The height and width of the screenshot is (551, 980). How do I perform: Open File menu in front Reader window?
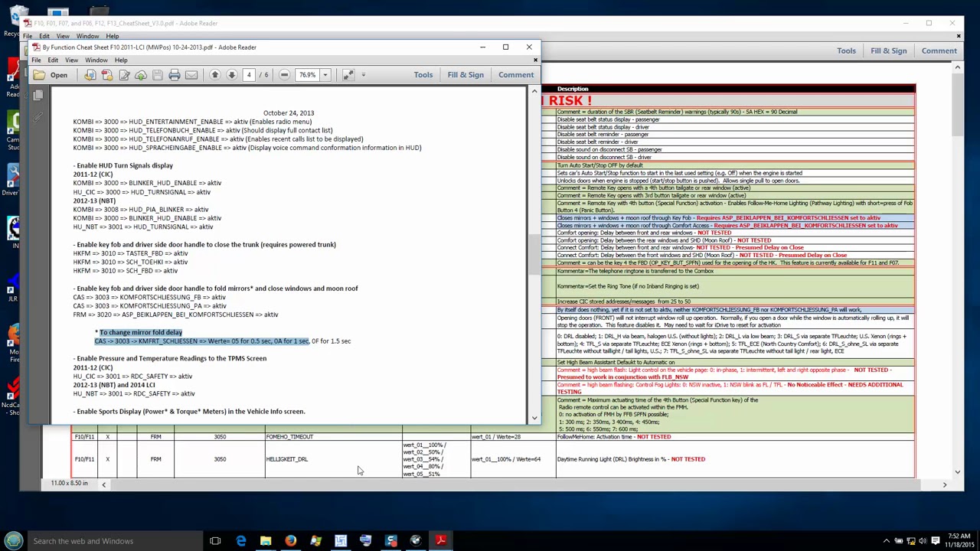(36, 60)
